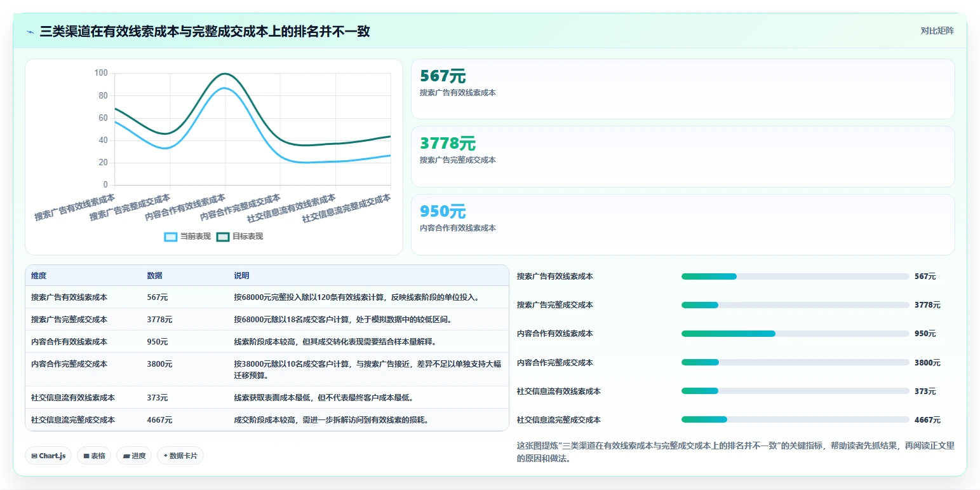Click the main title 三类渠道在有效线索成本

pos(205,31)
